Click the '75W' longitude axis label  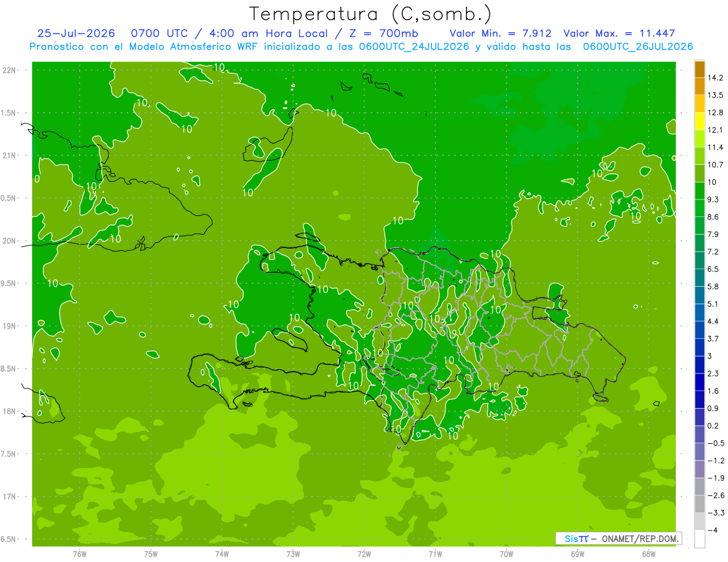151,554
